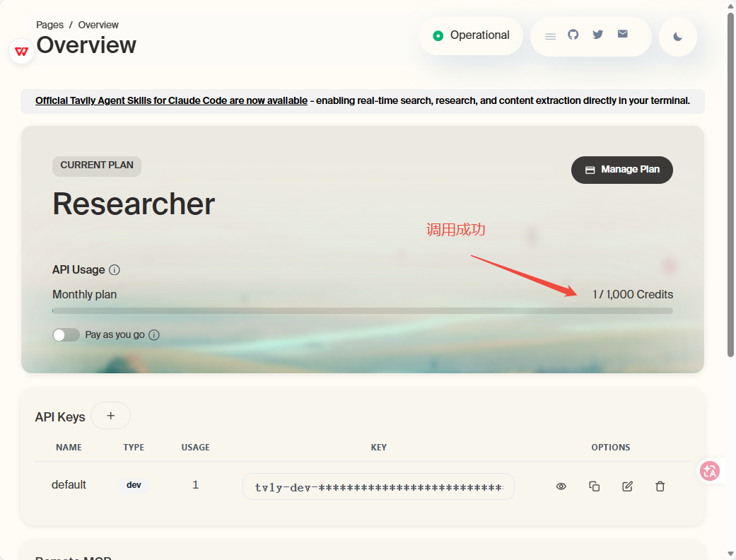Open the GitHub icon link
The height and width of the screenshot is (560, 736).
pos(573,34)
